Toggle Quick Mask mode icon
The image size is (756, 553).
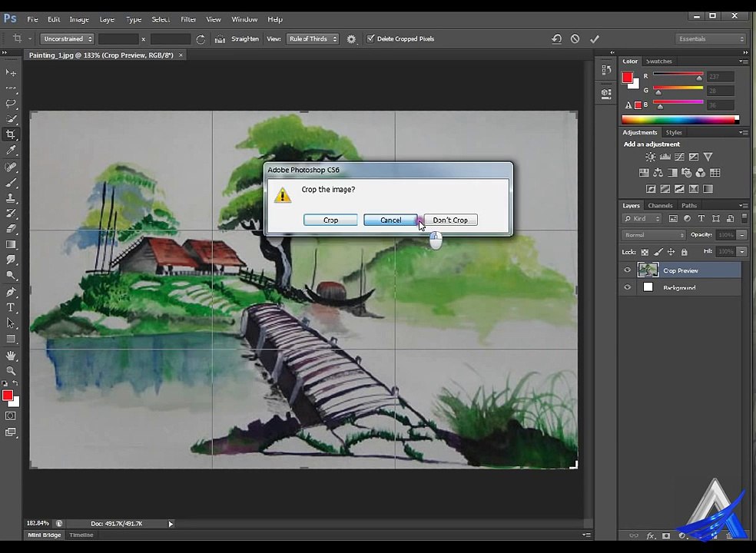(x=11, y=416)
